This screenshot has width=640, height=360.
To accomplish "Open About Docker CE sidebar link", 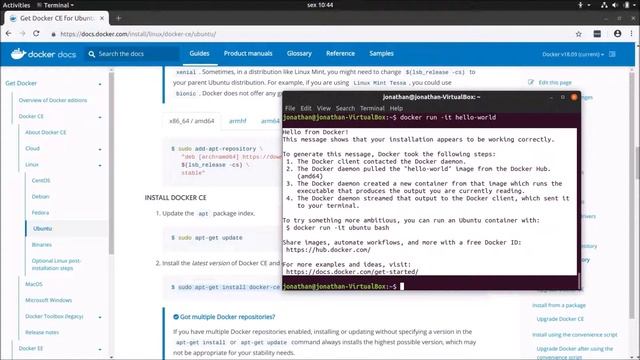I will click(x=45, y=132).
